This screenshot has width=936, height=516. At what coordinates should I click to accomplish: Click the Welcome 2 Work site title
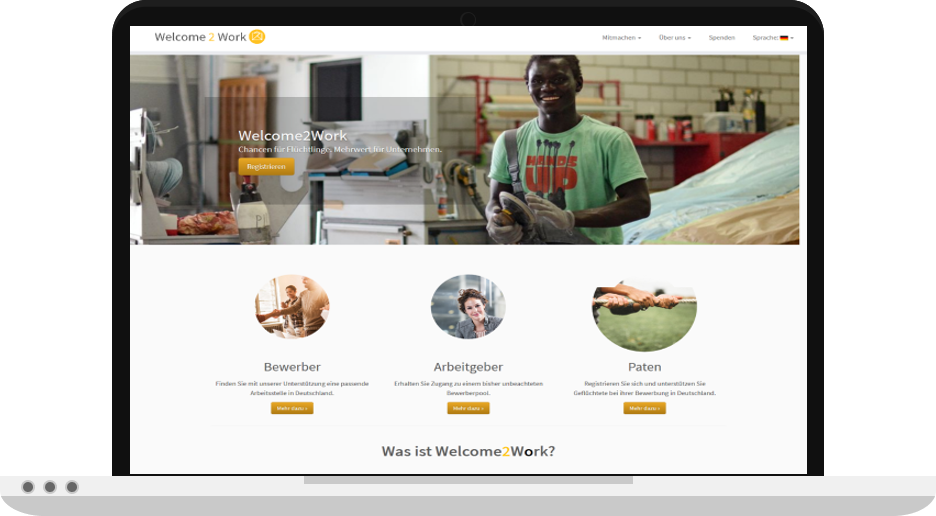point(200,37)
